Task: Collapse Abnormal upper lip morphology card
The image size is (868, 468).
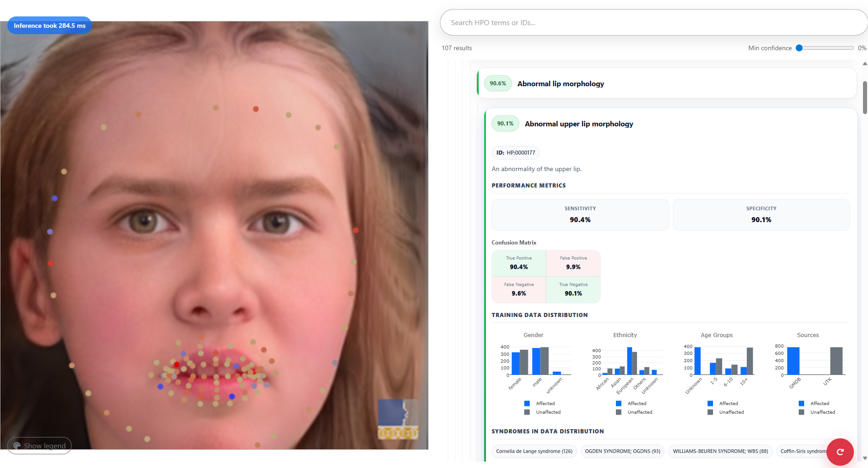Action: [671, 124]
